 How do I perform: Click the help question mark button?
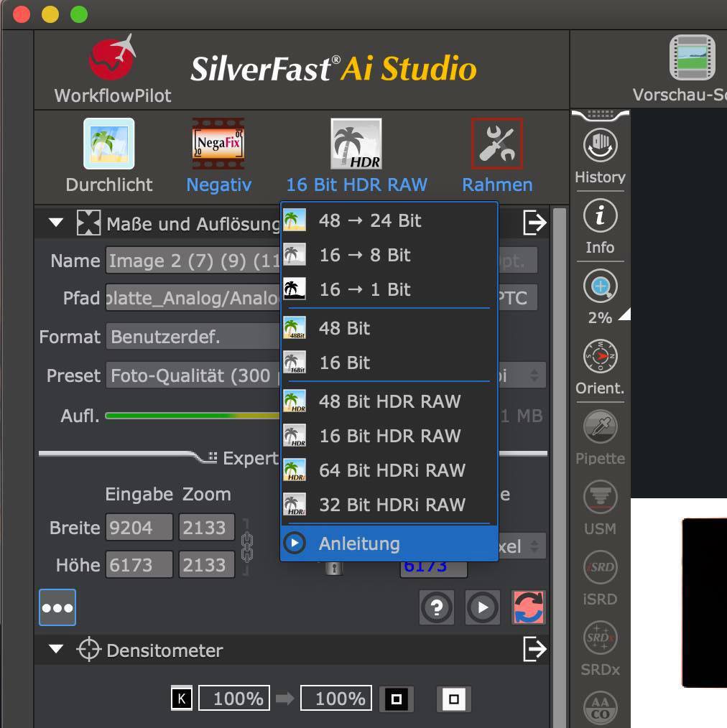point(437,607)
